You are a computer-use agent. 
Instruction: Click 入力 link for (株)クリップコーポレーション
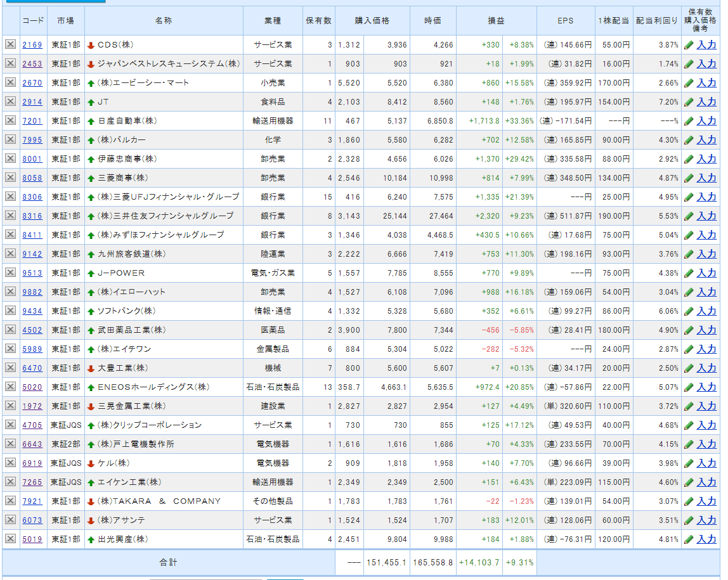pyautogui.click(x=706, y=425)
